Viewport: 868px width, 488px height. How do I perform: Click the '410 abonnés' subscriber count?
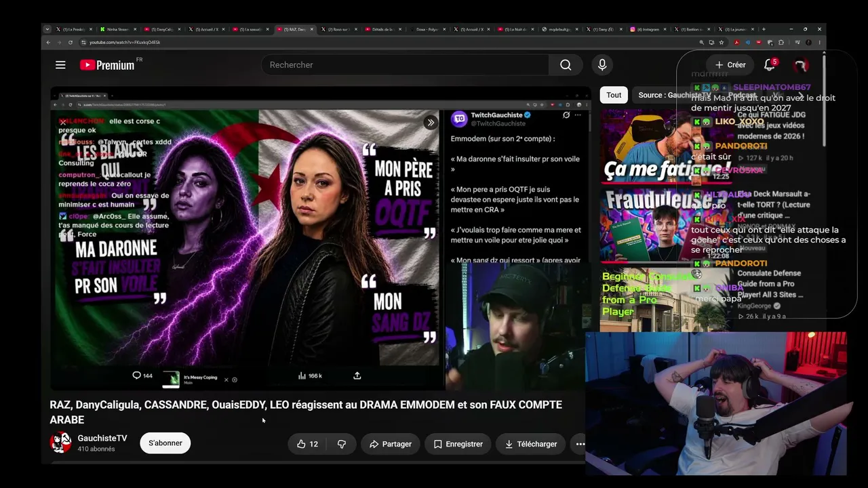96,449
